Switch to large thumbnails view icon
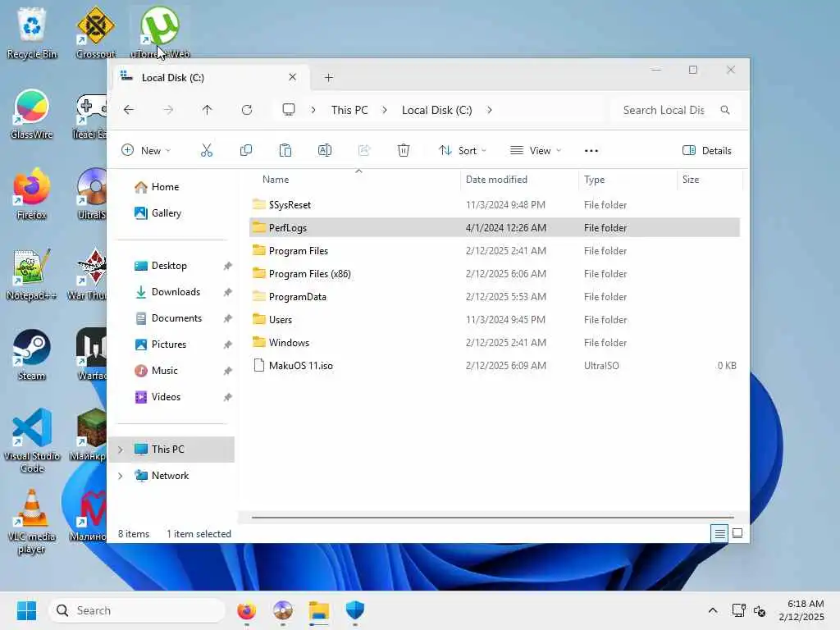The width and height of the screenshot is (840, 630). pyautogui.click(x=737, y=533)
